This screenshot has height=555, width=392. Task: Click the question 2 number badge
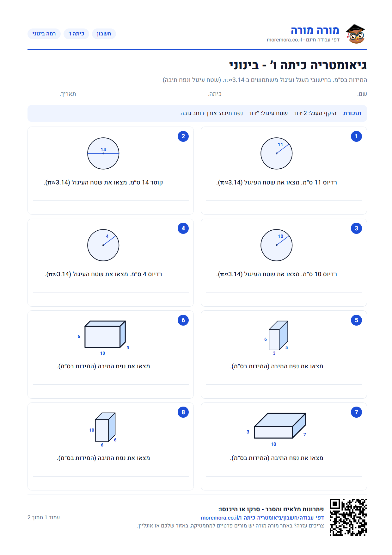click(x=183, y=136)
